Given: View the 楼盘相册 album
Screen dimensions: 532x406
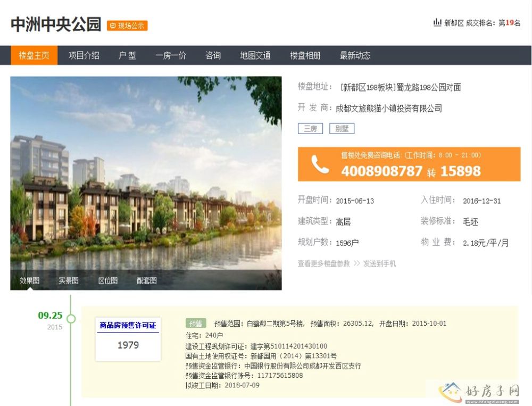Looking at the screenshot, I should (x=305, y=55).
